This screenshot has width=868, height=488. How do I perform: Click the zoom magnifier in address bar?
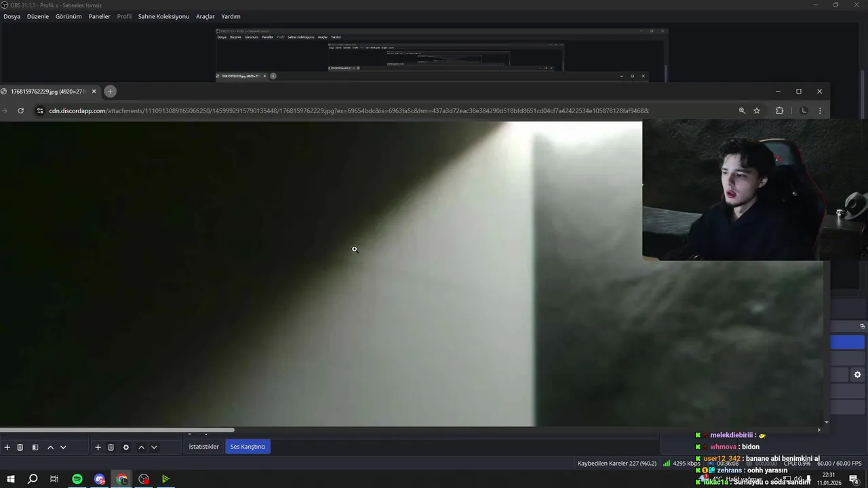(742, 110)
